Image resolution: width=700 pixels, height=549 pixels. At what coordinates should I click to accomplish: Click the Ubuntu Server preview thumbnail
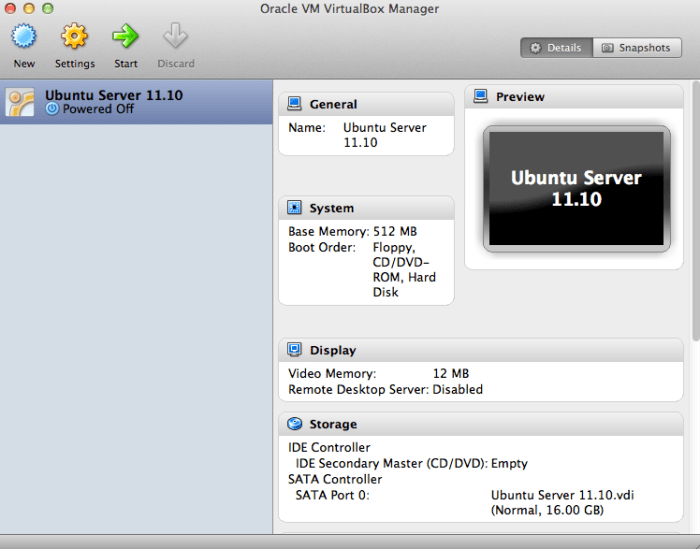pos(576,188)
